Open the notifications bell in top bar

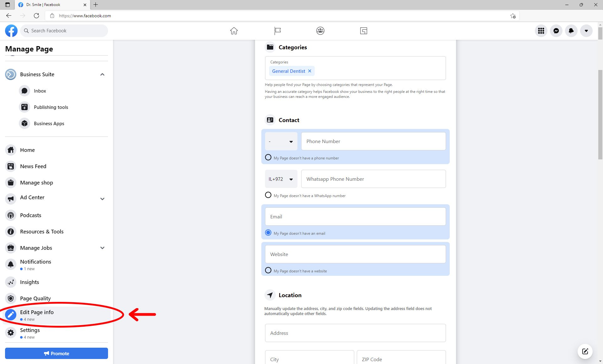point(571,31)
